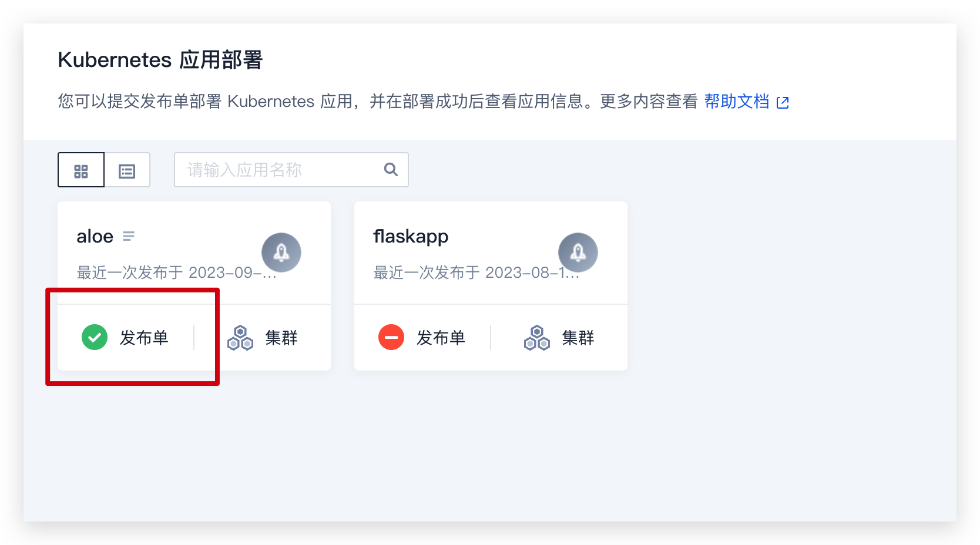Open the flaskapp application title
The width and height of the screenshot is (980, 545).
coord(411,236)
